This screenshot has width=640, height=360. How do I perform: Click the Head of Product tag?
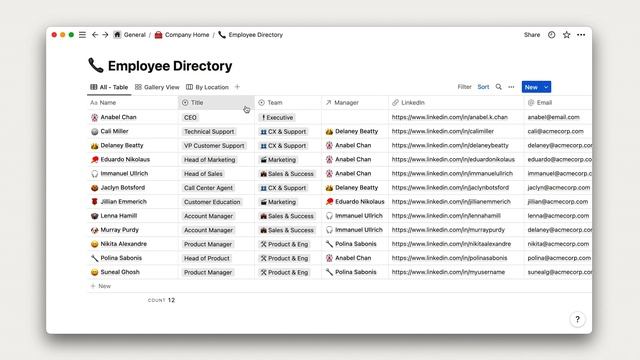(207, 258)
